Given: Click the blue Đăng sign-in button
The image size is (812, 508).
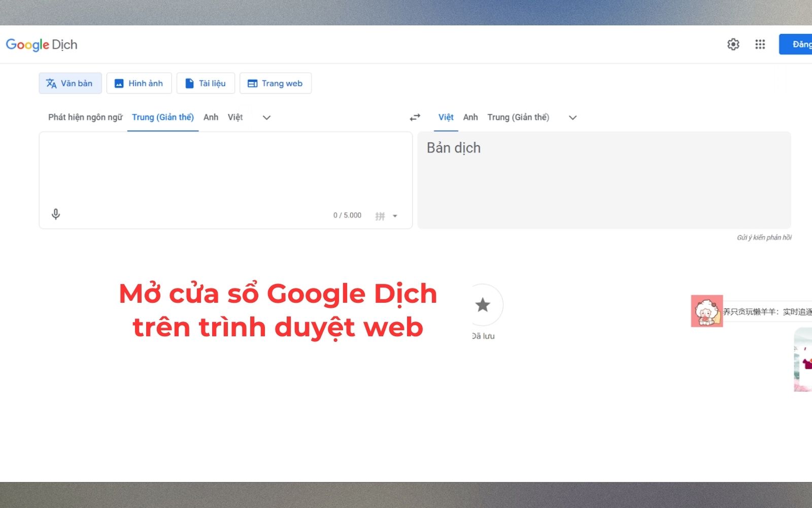Looking at the screenshot, I should click(796, 44).
